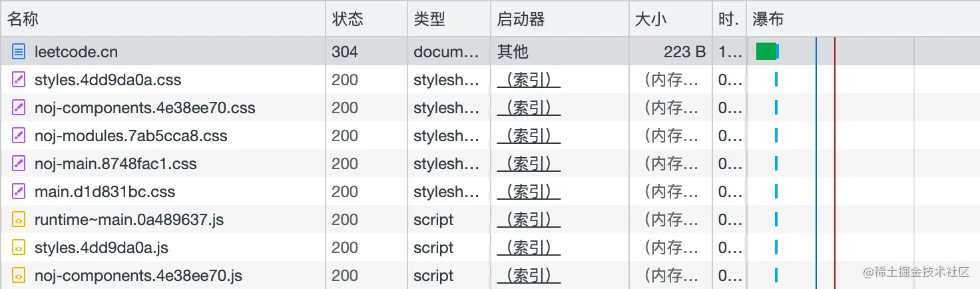This screenshot has width=980, height=289.
Task: Open the (索引) initiator link for noj-main.8748fac1.css
Action: (x=529, y=164)
